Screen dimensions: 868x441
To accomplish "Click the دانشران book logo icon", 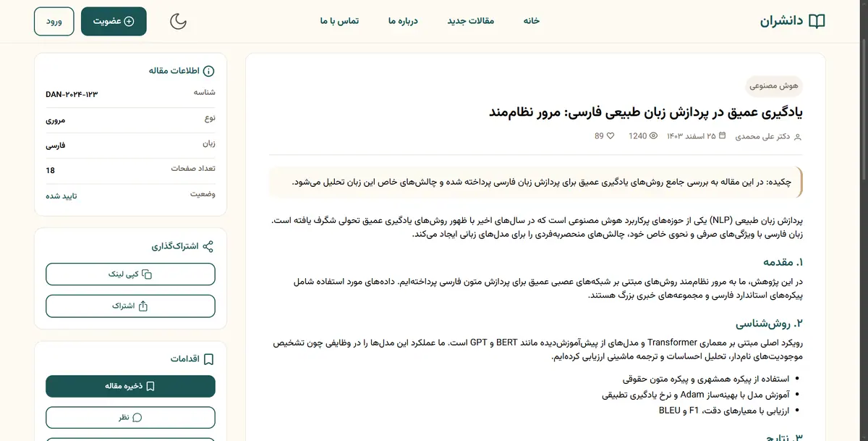I will click(x=817, y=21).
